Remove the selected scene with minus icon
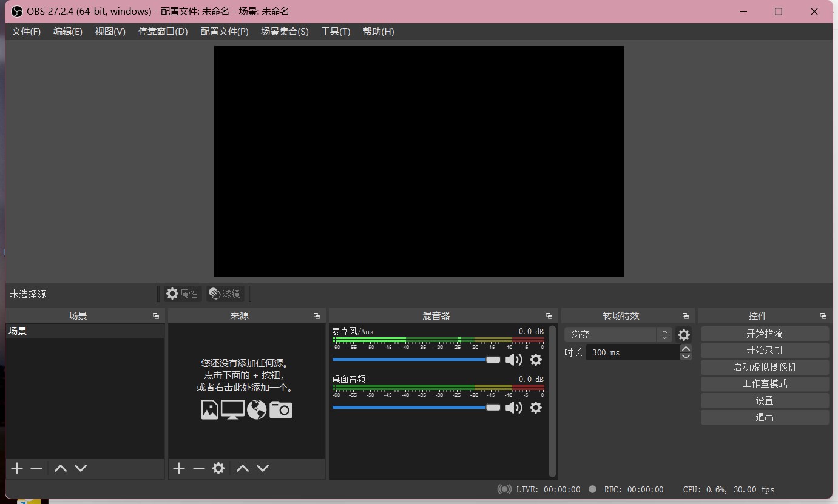This screenshot has height=504, width=838. (x=36, y=468)
